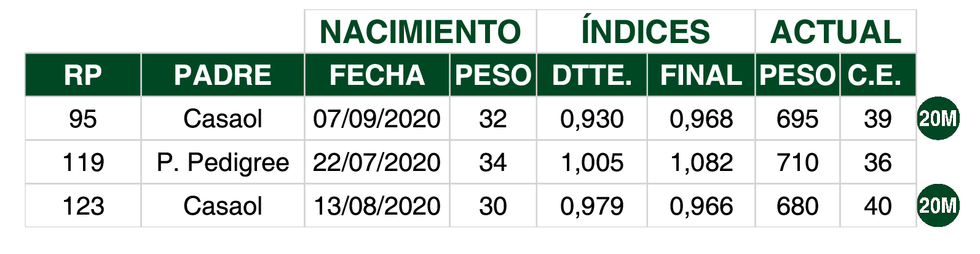Viewport: 980px width, 254px height.
Task: Select the RP column header
Action: coord(83,75)
